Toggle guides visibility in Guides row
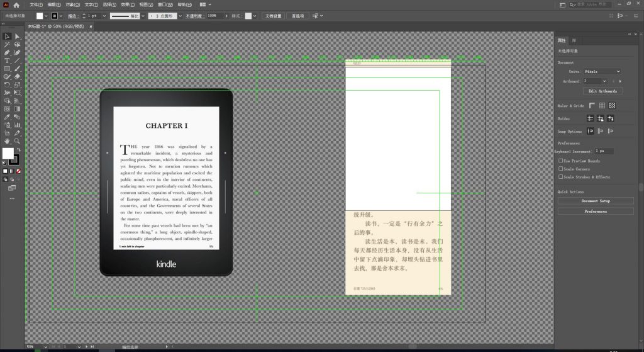Screen dimensions: 644x352 [x=590, y=118]
